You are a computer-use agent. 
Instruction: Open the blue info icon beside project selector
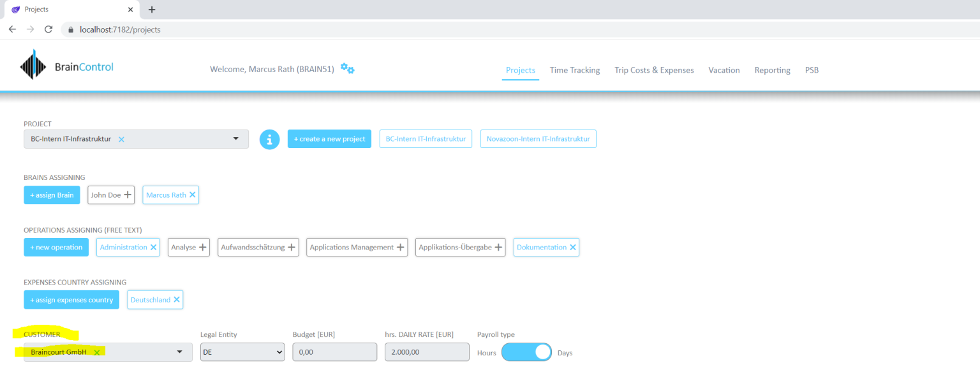(269, 138)
